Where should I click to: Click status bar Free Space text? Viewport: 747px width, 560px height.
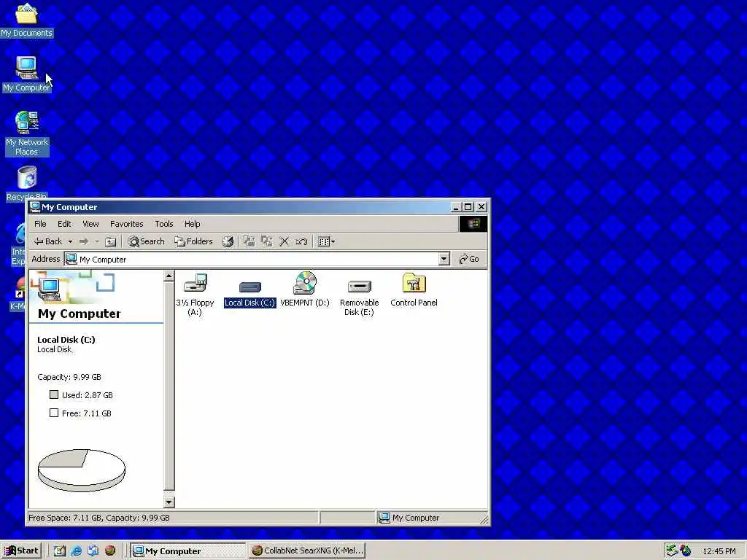coord(99,518)
